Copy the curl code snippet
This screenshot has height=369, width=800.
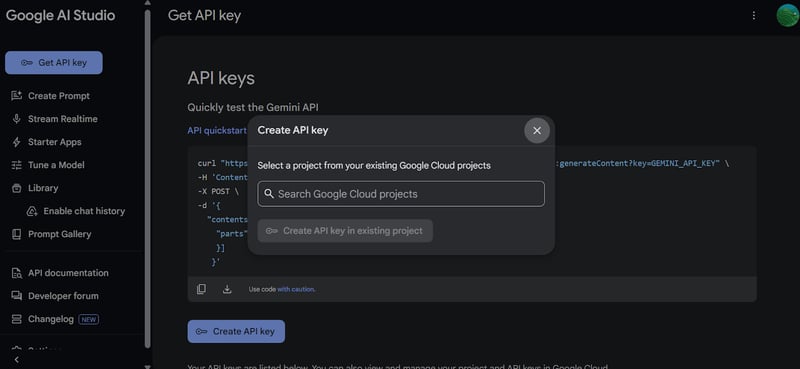[x=202, y=289]
